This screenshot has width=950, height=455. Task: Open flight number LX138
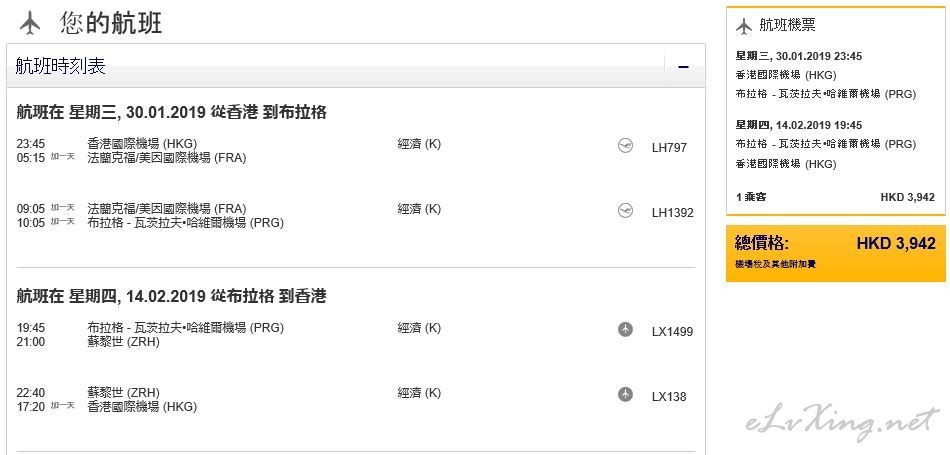[x=669, y=397]
